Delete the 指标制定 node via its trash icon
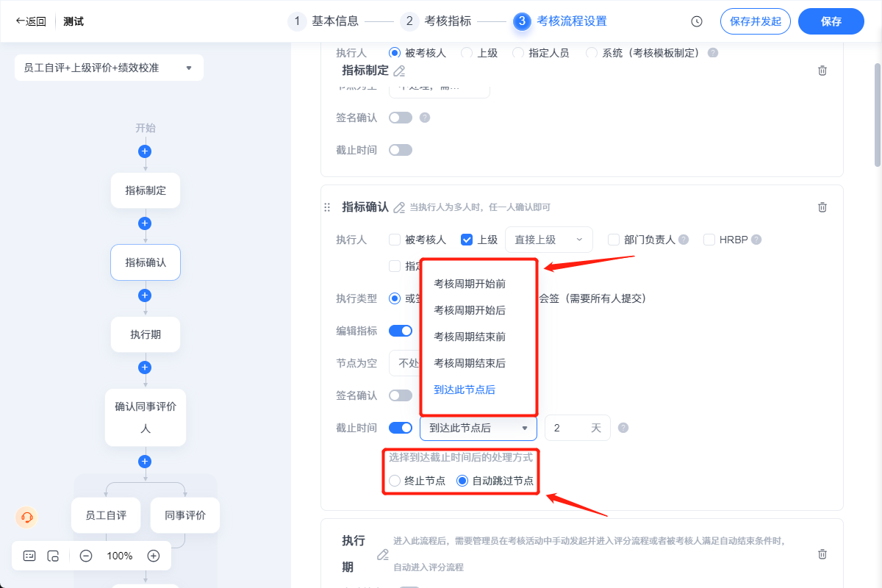Viewport: 882px width, 588px height. pos(822,71)
